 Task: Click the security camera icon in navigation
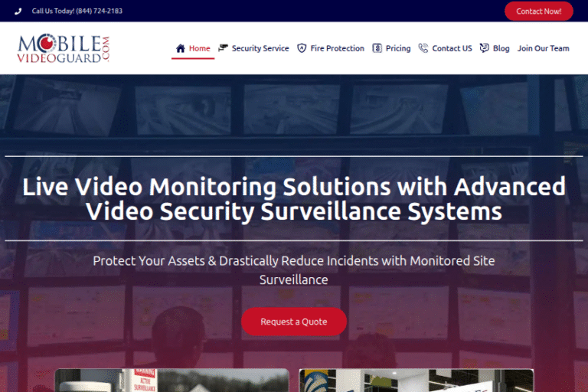point(223,48)
